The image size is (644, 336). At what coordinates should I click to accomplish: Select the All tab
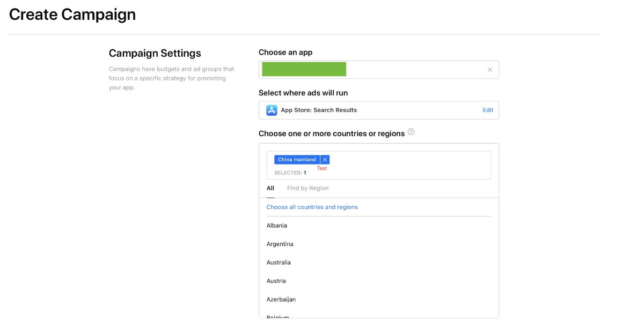coord(270,188)
